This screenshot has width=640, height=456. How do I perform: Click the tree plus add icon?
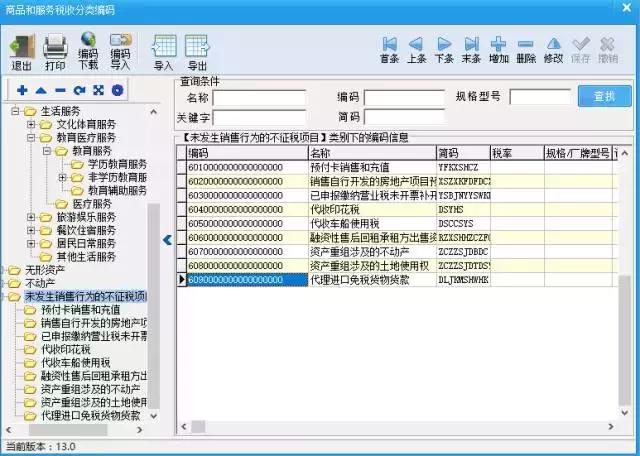point(22,90)
